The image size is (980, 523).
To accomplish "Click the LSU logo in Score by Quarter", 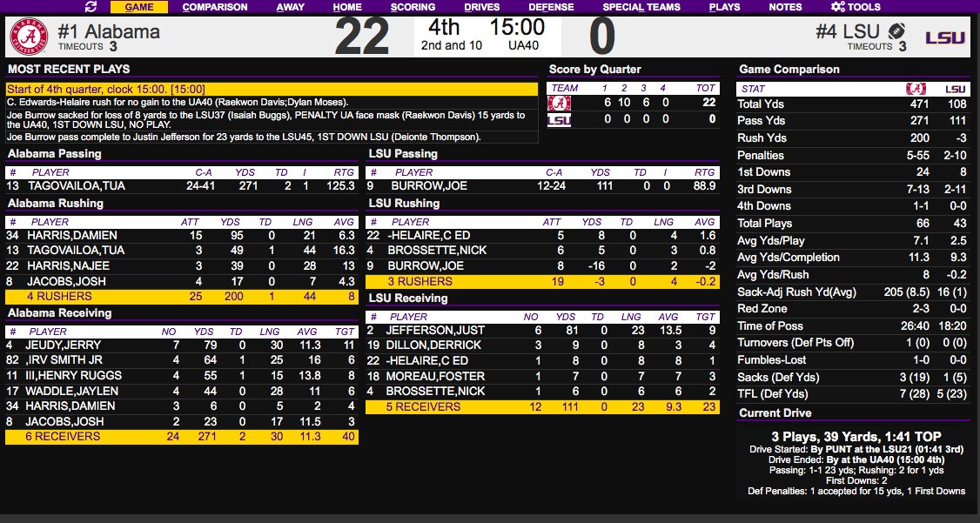I will tap(559, 119).
